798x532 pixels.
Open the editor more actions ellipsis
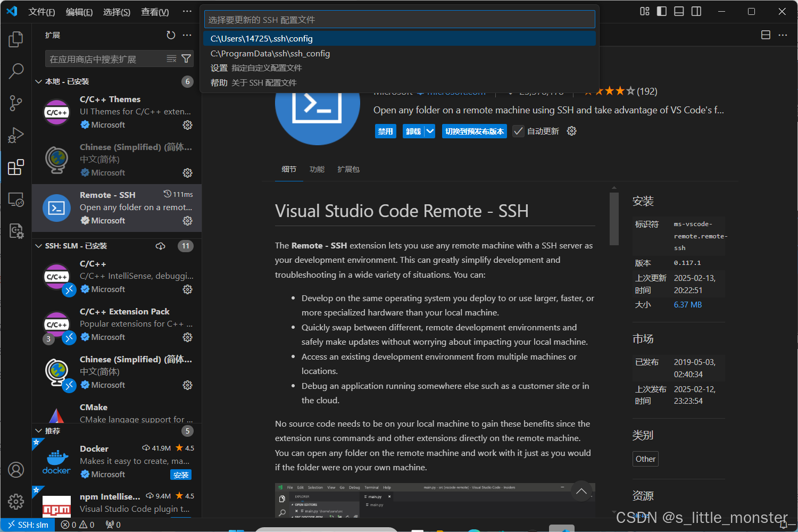click(783, 35)
